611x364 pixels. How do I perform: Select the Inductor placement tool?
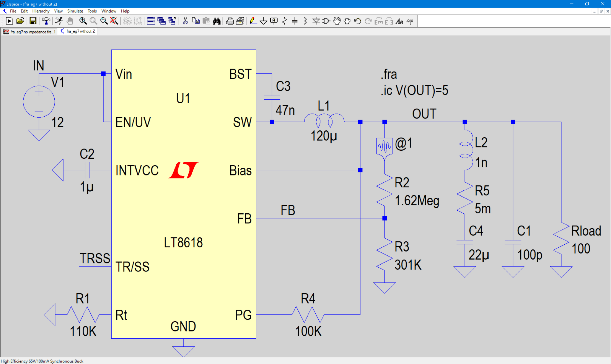305,21
